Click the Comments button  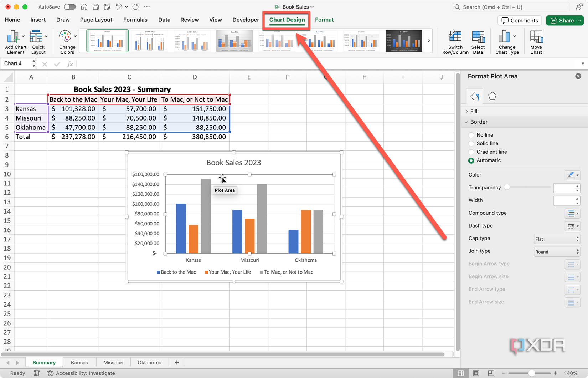(520, 21)
